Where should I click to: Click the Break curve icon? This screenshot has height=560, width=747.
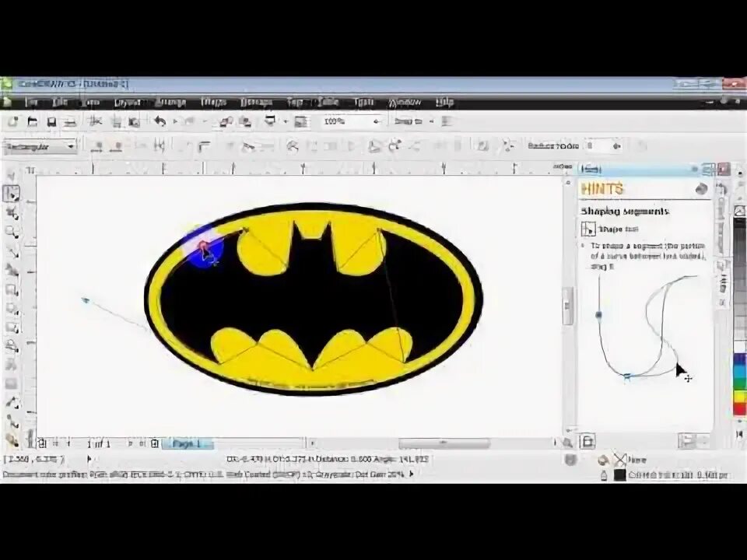[160, 146]
